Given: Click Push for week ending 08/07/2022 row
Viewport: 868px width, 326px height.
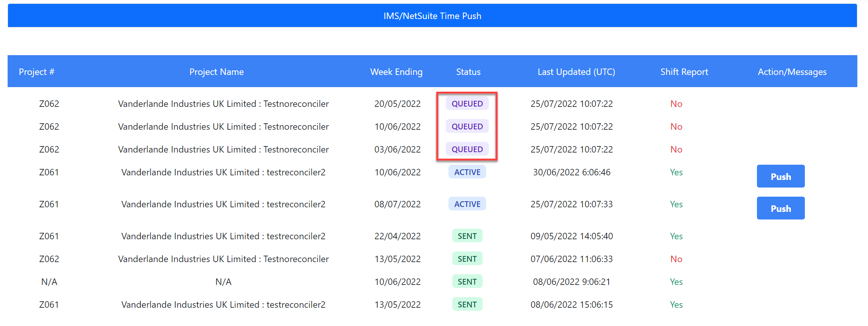Looking at the screenshot, I should [x=781, y=208].
